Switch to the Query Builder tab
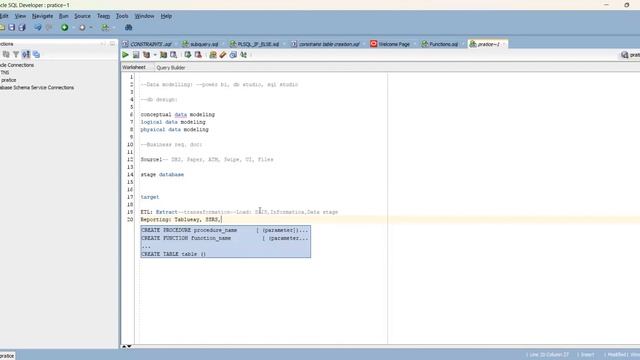Viewport: 640px width, 360px height. (171, 68)
